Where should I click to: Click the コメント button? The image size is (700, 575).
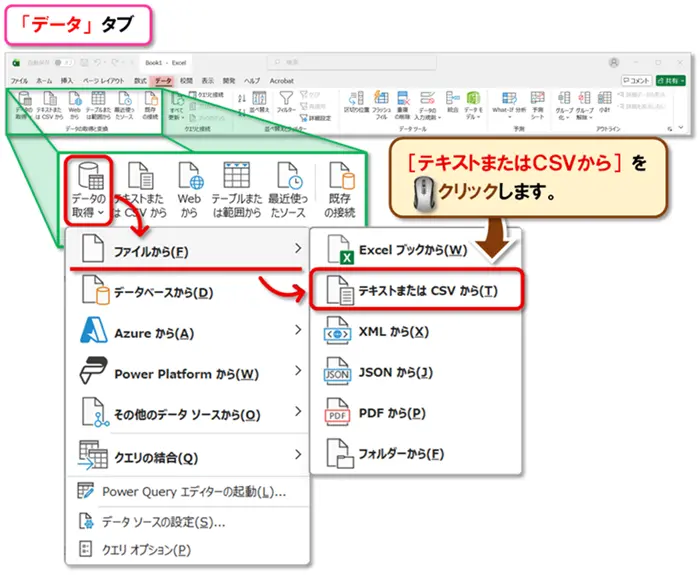tap(637, 81)
